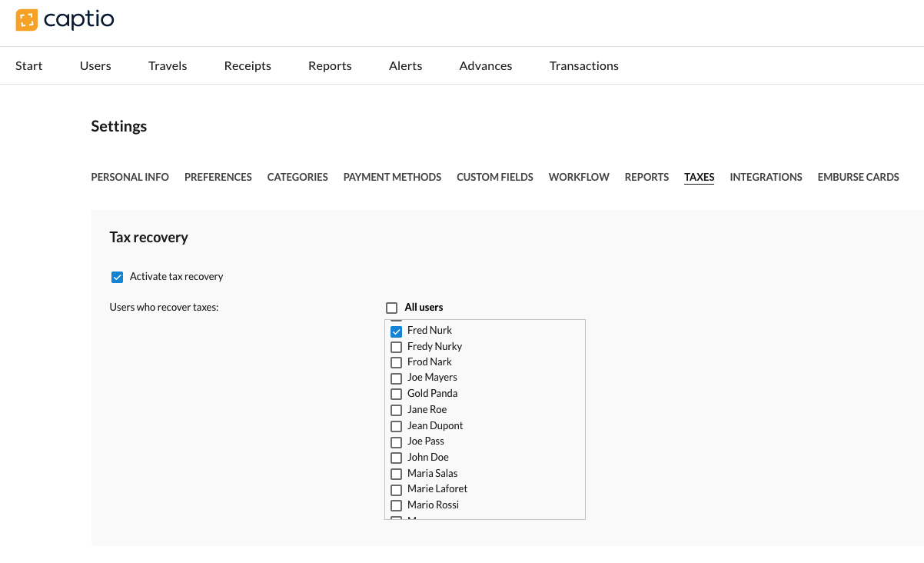Select Gold Panda in user list
The height and width of the screenshot is (563, 924).
(397, 395)
